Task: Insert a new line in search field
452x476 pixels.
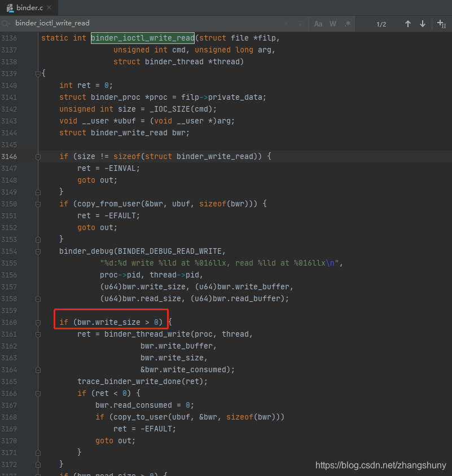Action: 301,24
